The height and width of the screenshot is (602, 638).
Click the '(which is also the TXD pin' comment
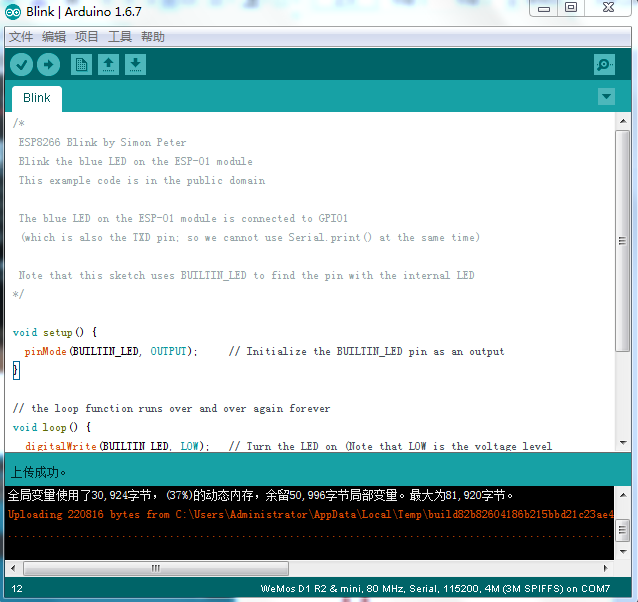pyautogui.click(x=250, y=238)
